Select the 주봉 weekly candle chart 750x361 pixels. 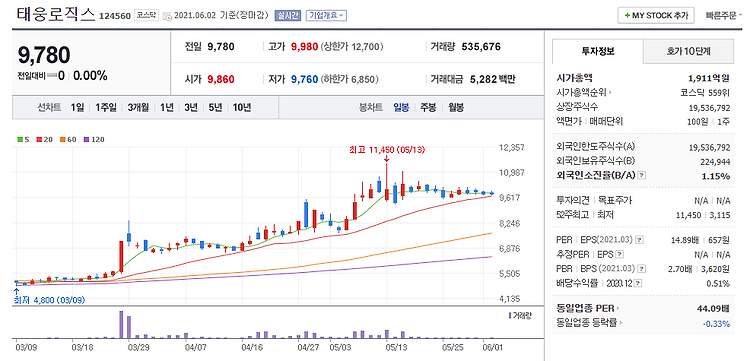[x=428, y=108]
